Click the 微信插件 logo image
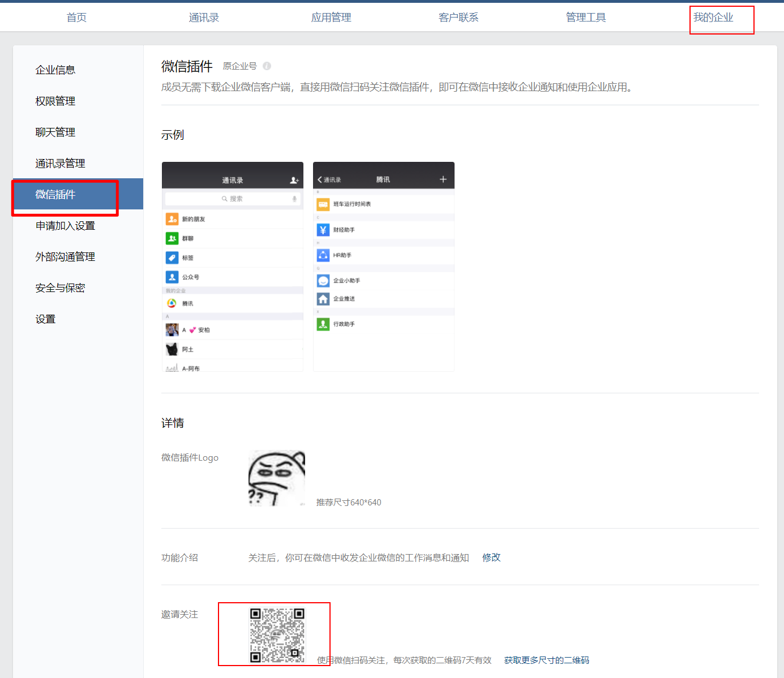Image resolution: width=784 pixels, height=678 pixels. [277, 478]
